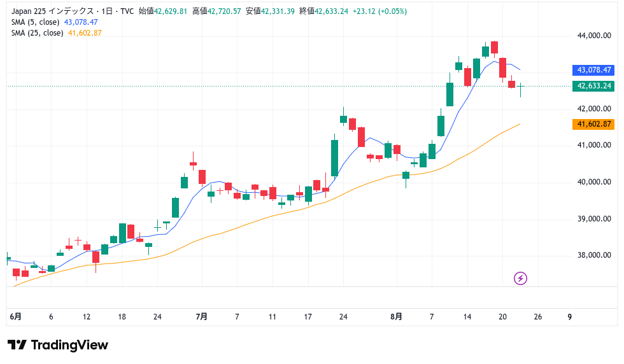Viewport: 624px width, 364px height.
Task: Select the SMA (5, close) indicator label
Action: coord(36,22)
